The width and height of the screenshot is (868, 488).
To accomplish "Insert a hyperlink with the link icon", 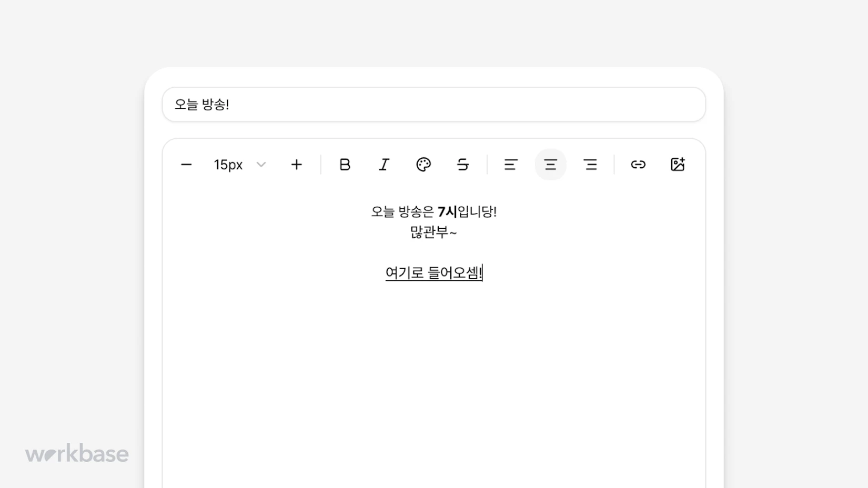I will (x=638, y=165).
